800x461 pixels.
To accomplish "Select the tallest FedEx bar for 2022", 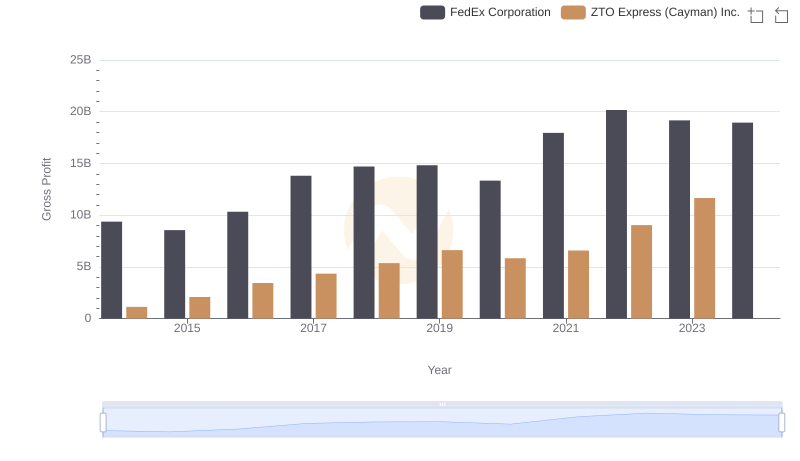I will pos(616,214).
